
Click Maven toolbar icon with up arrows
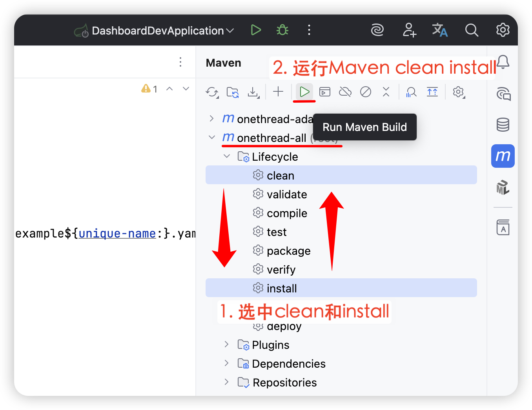pyautogui.click(x=432, y=92)
